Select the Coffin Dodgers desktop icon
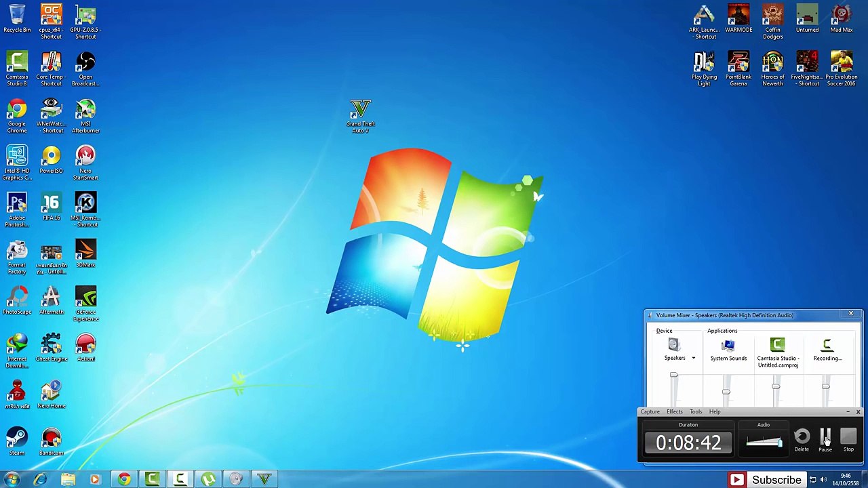The image size is (868, 488). [x=772, y=22]
